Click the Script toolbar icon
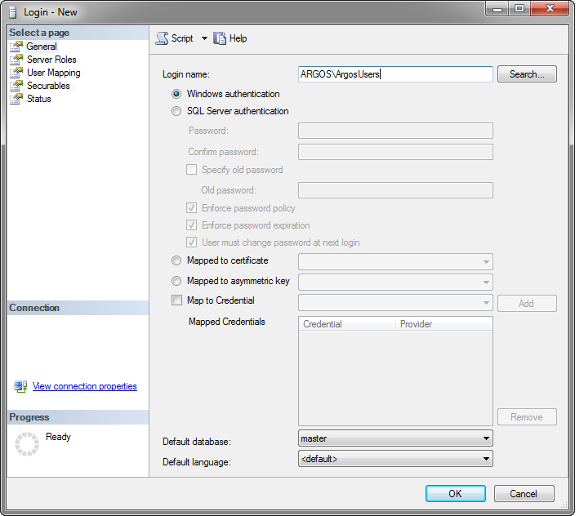 coord(162,39)
